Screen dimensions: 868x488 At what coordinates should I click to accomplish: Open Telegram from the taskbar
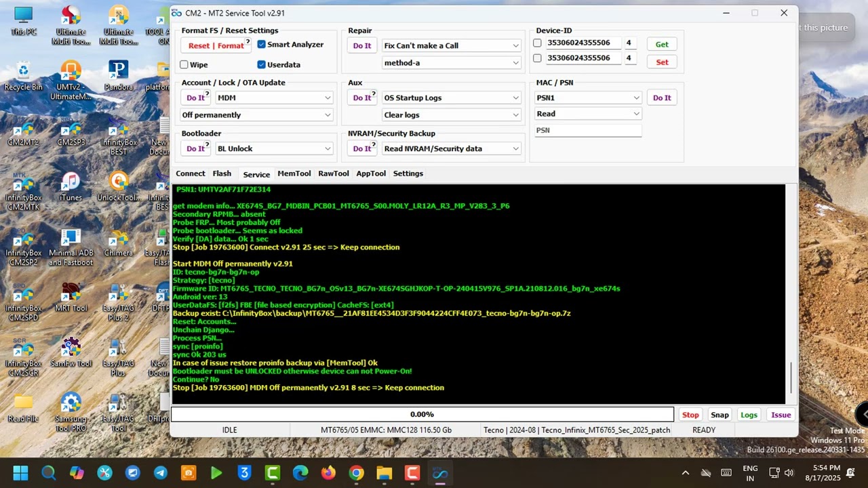161,472
